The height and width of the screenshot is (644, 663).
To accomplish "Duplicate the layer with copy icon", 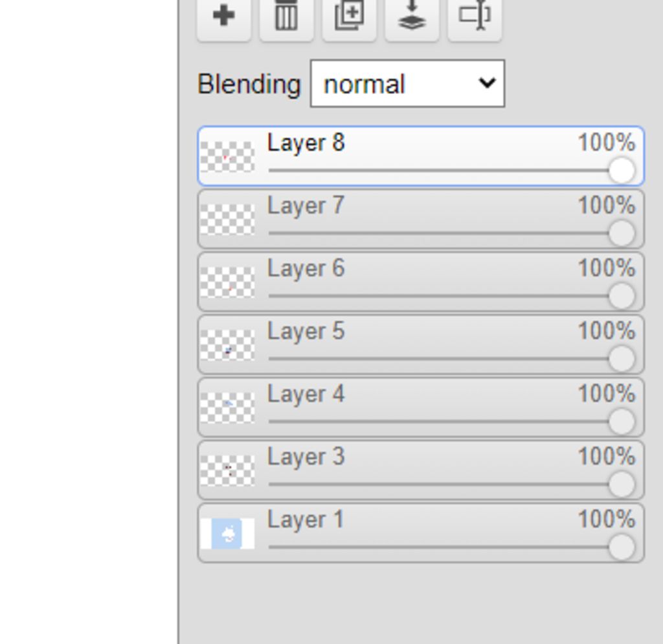I will click(x=349, y=19).
